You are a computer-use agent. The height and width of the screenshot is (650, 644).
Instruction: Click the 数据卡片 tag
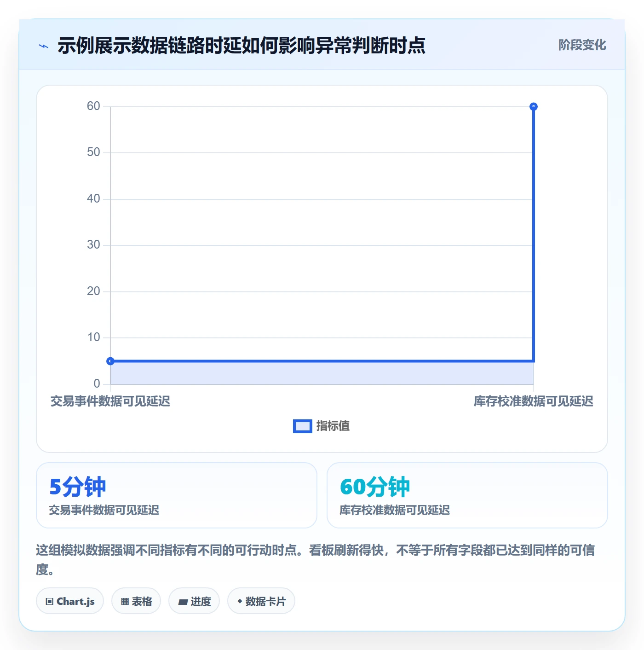tap(261, 601)
